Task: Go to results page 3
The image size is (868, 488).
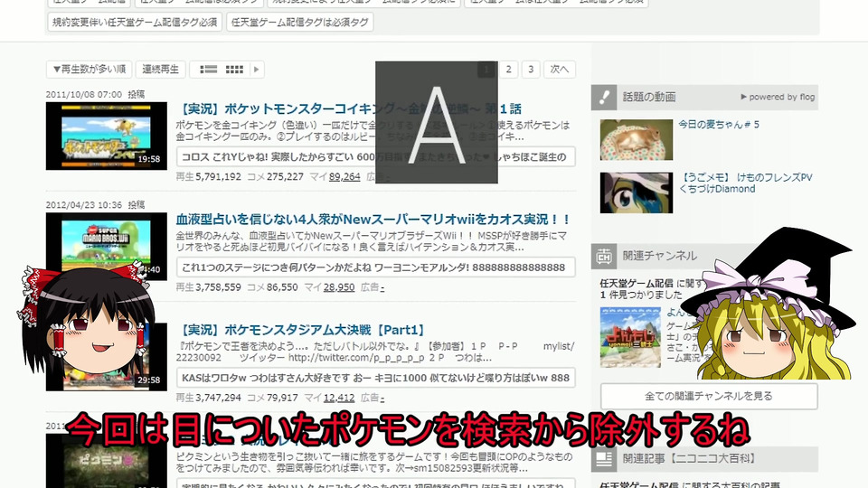Action: coord(531,70)
